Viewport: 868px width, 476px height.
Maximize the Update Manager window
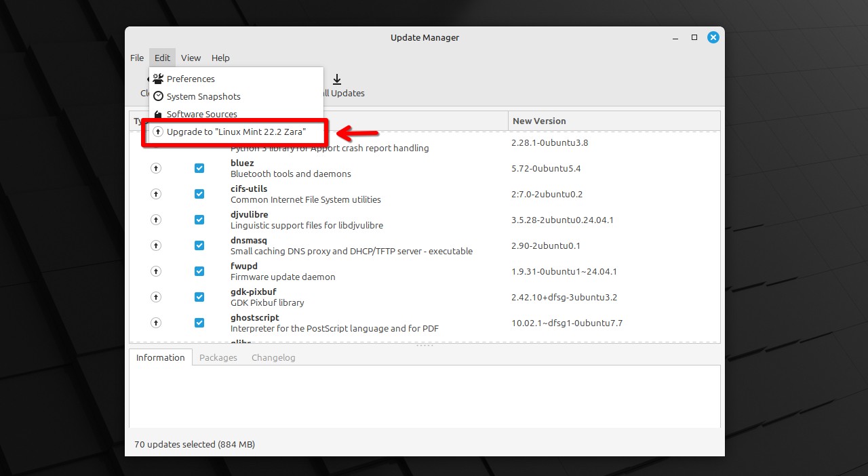694,37
